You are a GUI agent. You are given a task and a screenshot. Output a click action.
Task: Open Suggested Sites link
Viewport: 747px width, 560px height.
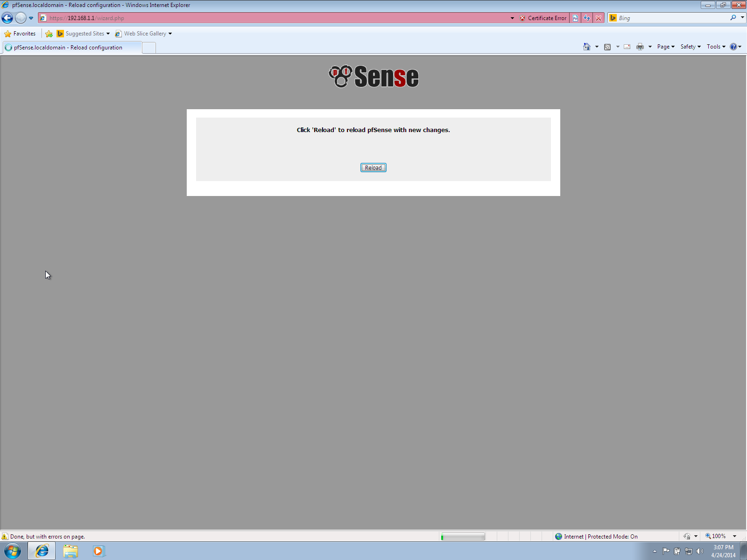pos(83,34)
